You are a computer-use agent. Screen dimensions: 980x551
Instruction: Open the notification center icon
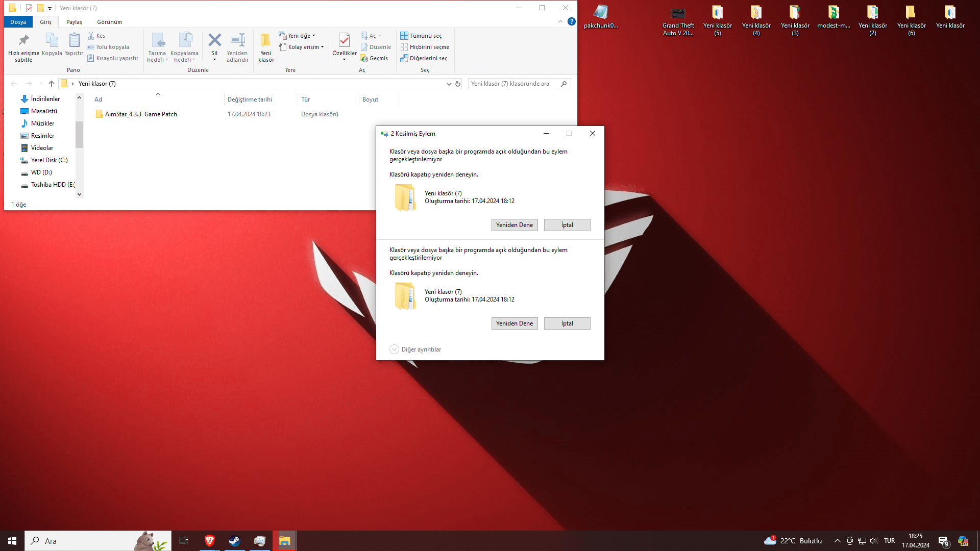point(943,541)
